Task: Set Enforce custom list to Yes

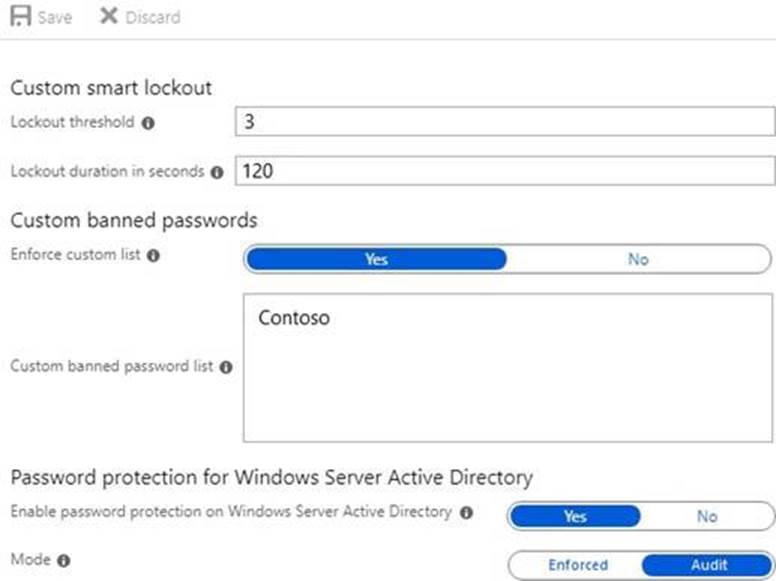Action: [376, 259]
